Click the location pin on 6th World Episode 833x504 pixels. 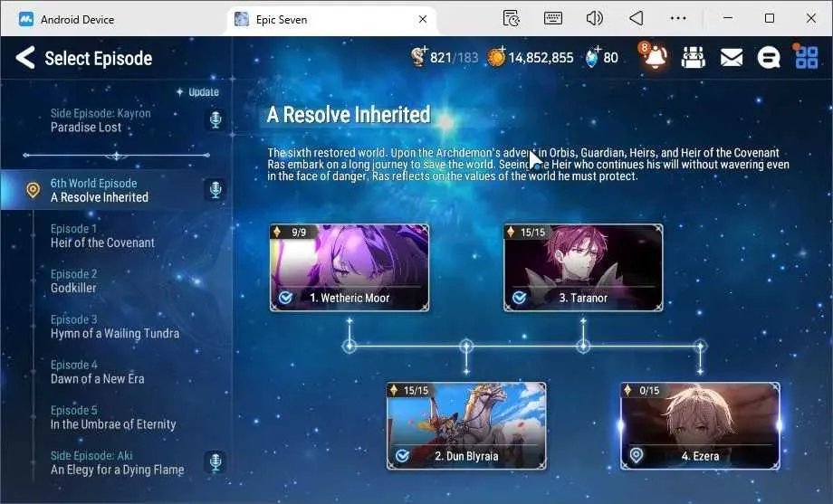33,190
